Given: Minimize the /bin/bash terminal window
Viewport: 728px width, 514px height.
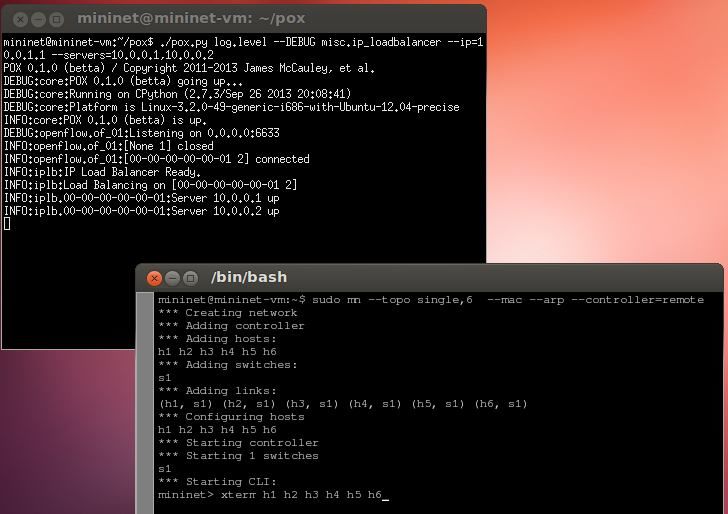Looking at the screenshot, I should point(172,278).
